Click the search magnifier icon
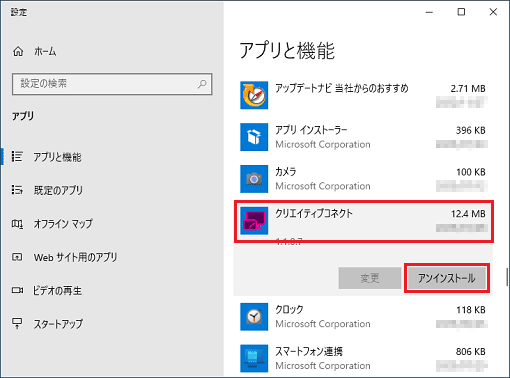Image resolution: width=510 pixels, height=378 pixels. (x=202, y=84)
